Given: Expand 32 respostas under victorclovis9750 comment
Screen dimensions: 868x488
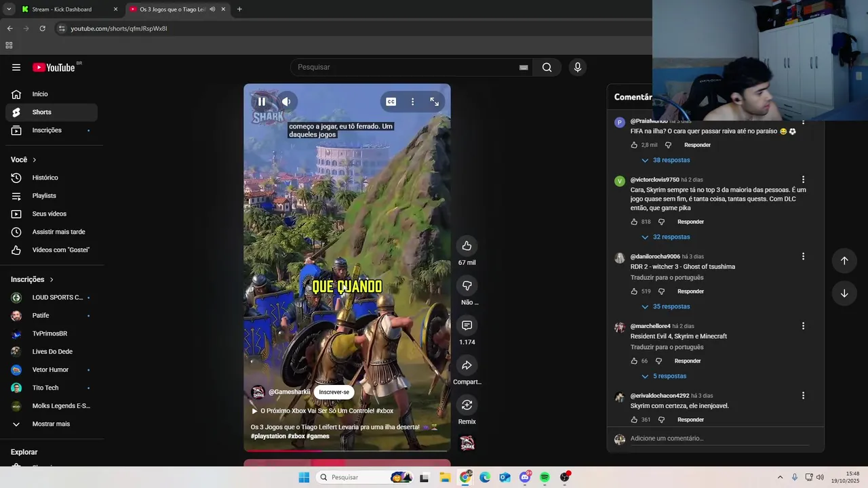Looking at the screenshot, I should point(666,237).
